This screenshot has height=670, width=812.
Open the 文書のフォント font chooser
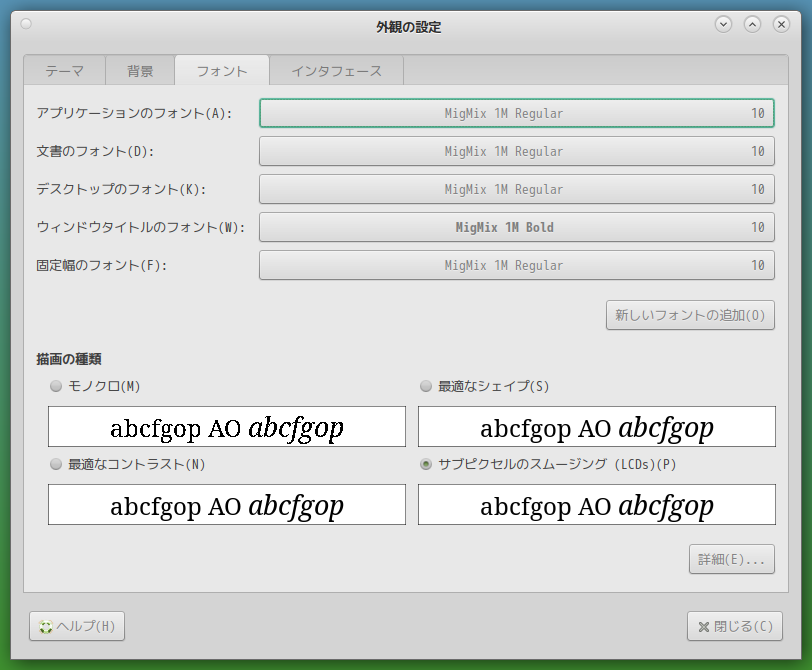517,151
